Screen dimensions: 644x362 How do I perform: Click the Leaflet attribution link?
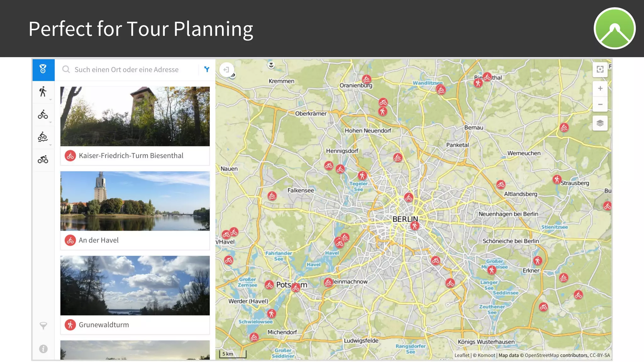click(x=462, y=355)
